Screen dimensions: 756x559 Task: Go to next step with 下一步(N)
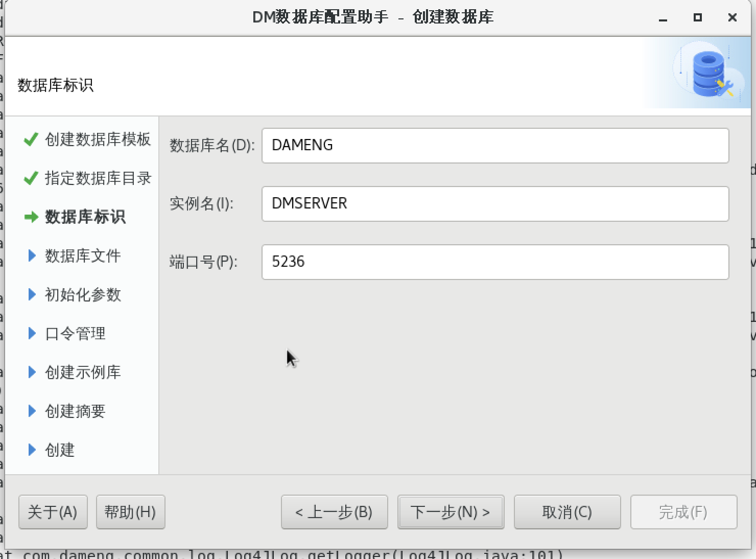tap(451, 512)
